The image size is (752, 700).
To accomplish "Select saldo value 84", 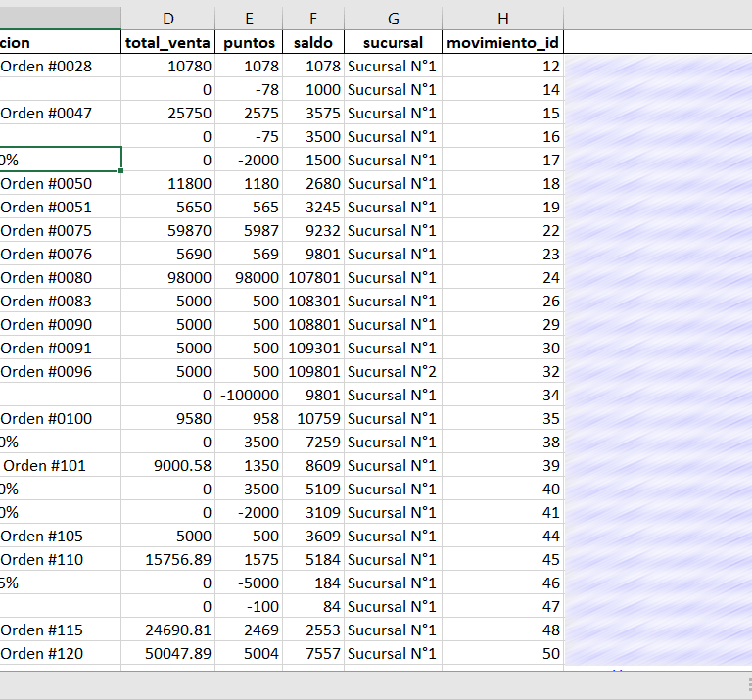I will tap(313, 606).
